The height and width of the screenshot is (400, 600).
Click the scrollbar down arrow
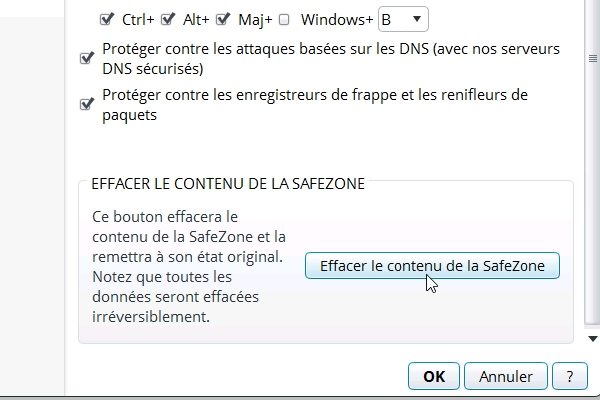point(593,339)
